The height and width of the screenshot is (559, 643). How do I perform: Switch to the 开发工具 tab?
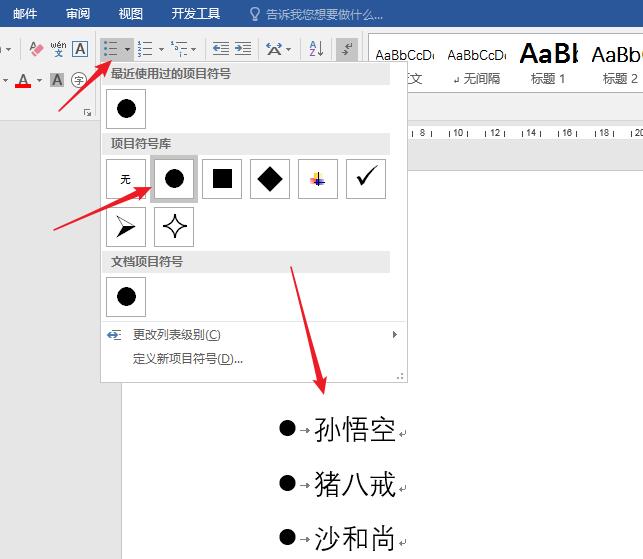coord(196,14)
